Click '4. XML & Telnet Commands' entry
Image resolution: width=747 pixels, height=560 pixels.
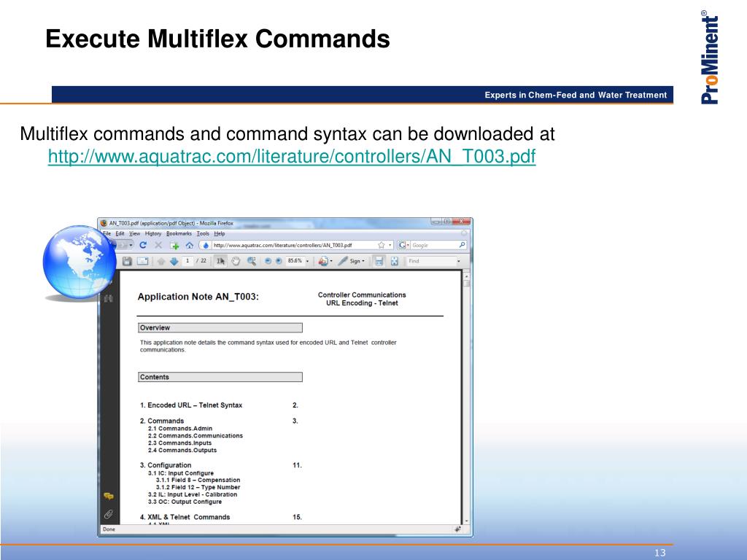185,517
